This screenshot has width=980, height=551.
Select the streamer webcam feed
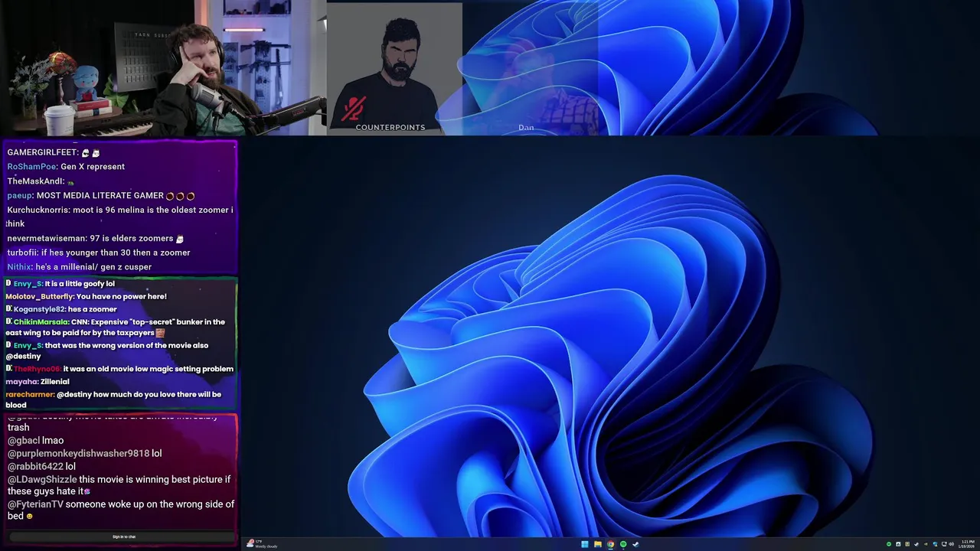[163, 68]
